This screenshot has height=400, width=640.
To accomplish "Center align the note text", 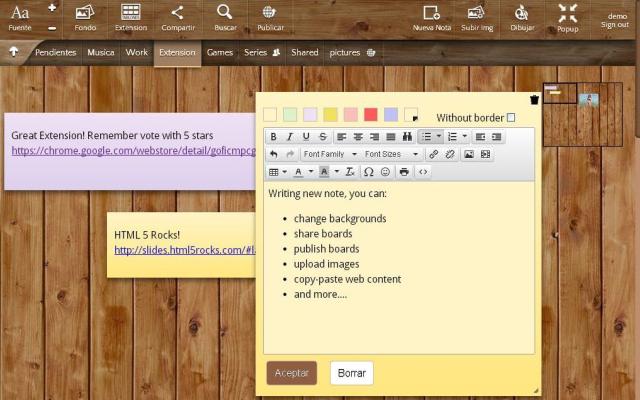I will (x=358, y=137).
